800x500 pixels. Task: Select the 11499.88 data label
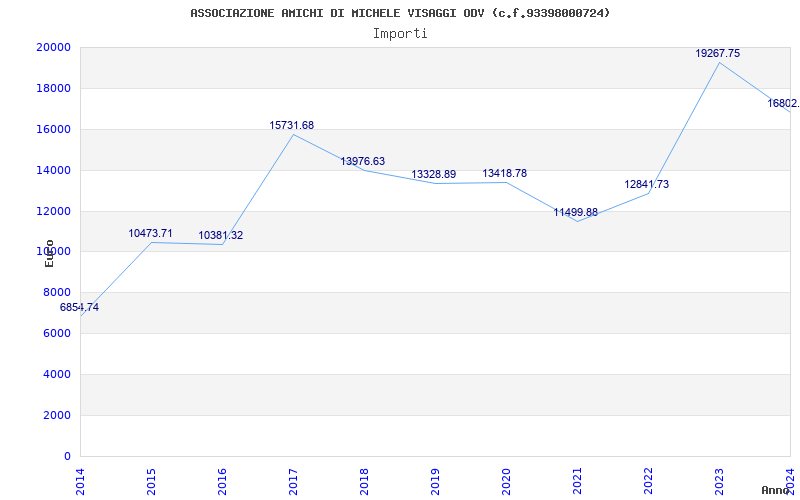pyautogui.click(x=576, y=213)
